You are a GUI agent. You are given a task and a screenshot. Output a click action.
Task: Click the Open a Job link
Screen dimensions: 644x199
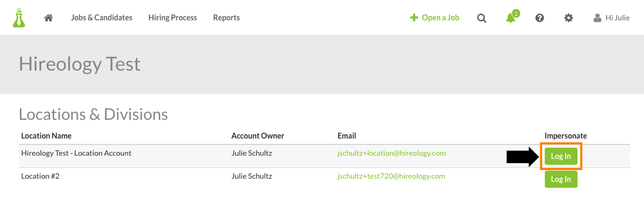point(440,18)
